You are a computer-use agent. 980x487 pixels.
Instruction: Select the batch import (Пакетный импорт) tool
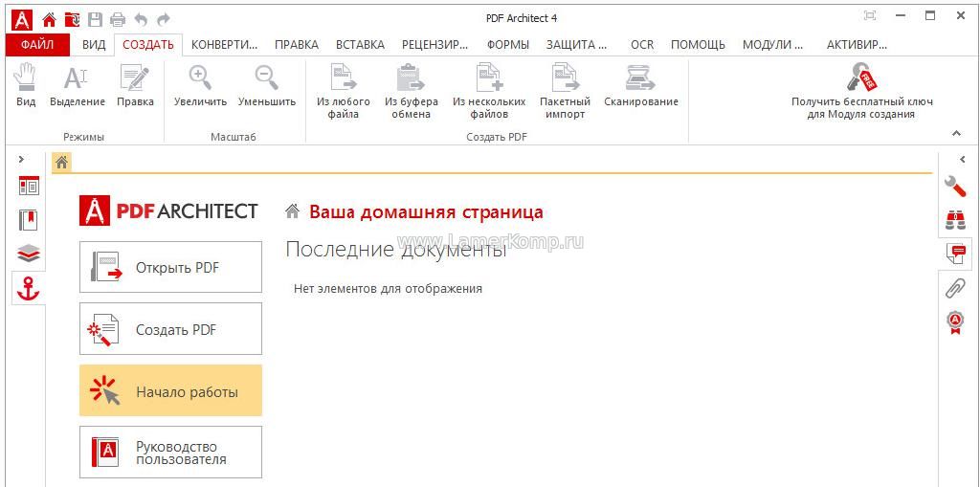(565, 80)
